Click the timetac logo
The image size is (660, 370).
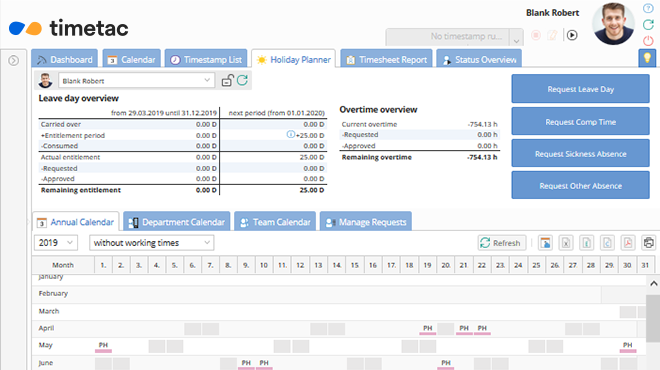click(69, 28)
